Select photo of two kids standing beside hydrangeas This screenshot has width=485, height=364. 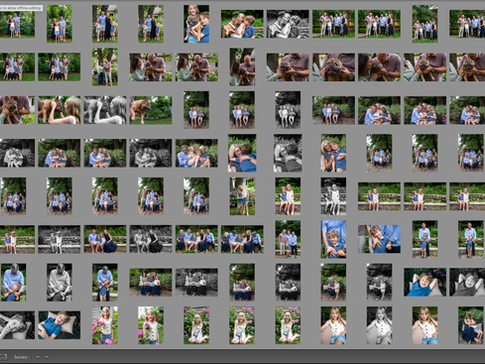pos(242,196)
